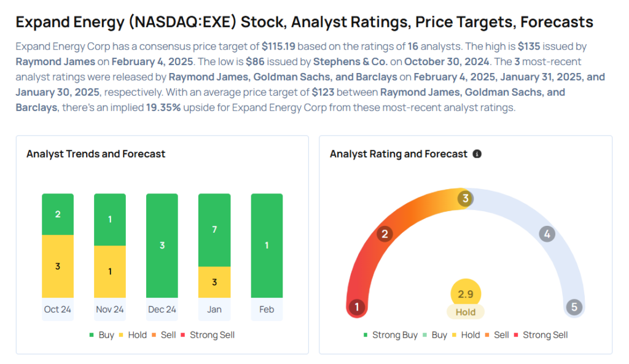Toggle the Buy series in trends legend
This screenshot has height=364, width=629.
(x=101, y=335)
